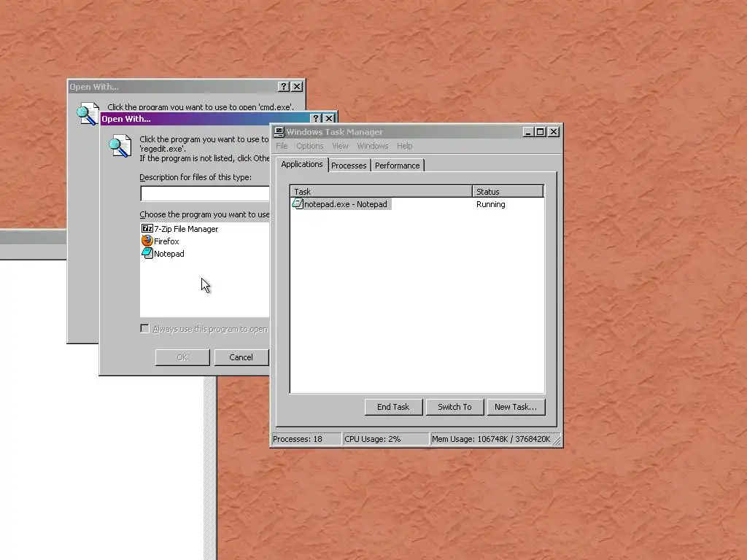The height and width of the screenshot is (560, 747).
Task: Click the help button in regedit.exe Open With dialog
Action: (x=316, y=118)
